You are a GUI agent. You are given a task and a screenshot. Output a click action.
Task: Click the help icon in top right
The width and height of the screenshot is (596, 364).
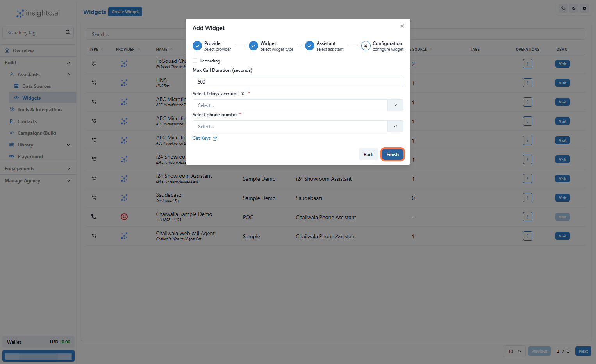point(584,8)
